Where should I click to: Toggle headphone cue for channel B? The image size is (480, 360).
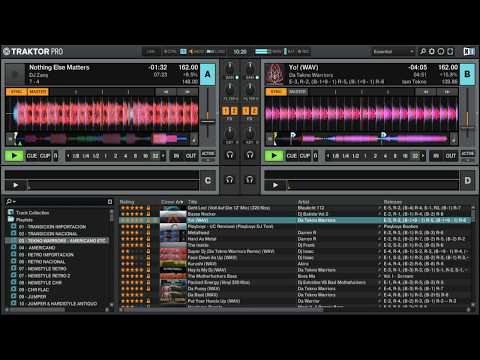(x=250, y=155)
